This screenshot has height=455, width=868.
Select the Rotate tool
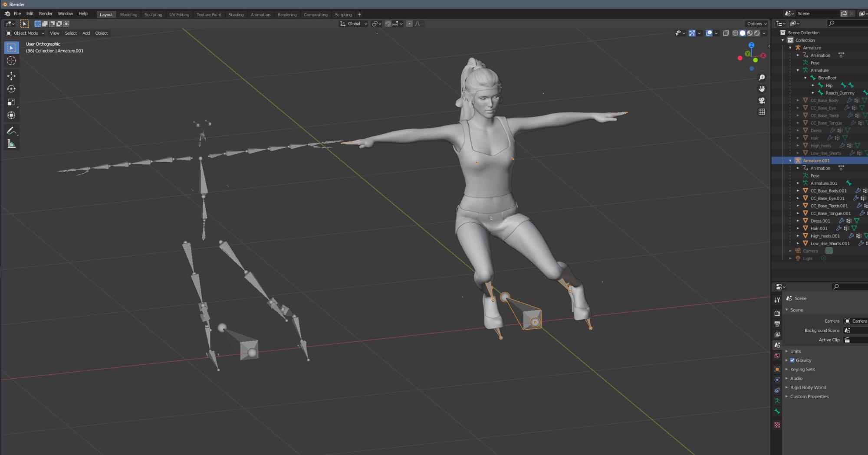(x=11, y=89)
